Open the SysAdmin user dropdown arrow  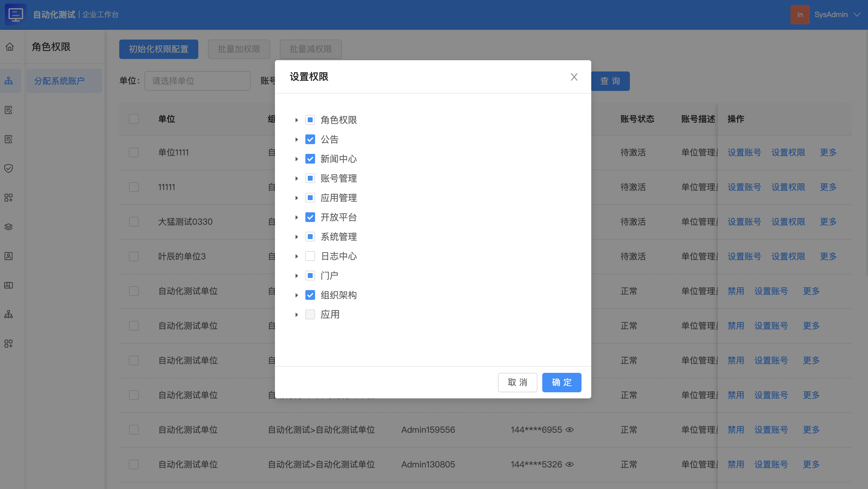click(x=857, y=15)
